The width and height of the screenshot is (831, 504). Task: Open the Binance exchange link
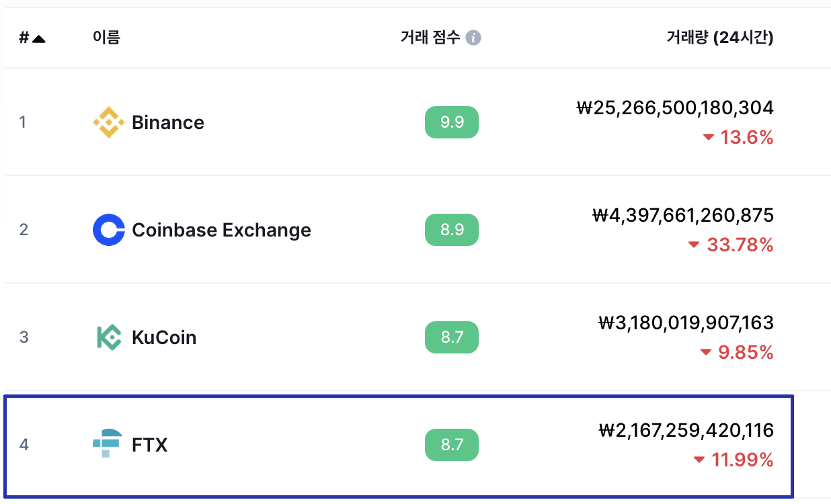(168, 122)
